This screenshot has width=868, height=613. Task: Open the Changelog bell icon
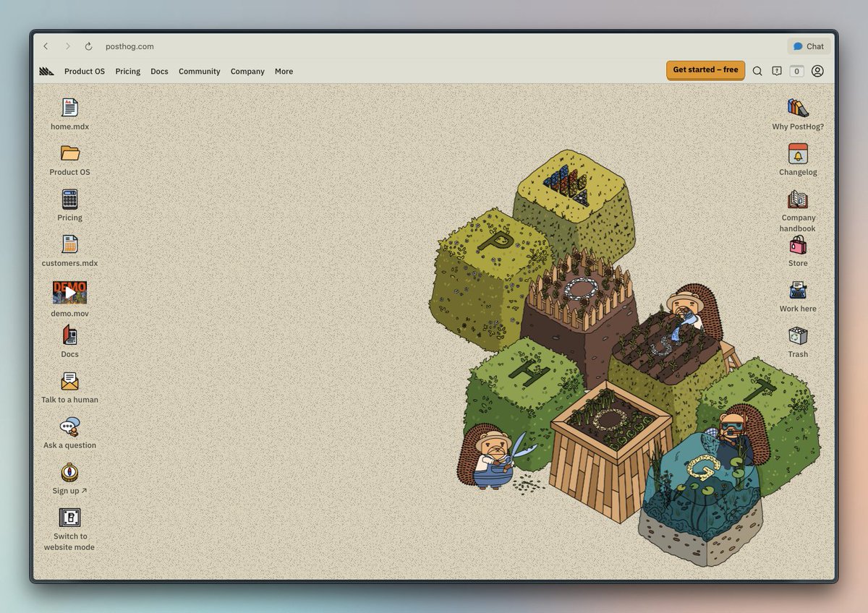[798, 153]
